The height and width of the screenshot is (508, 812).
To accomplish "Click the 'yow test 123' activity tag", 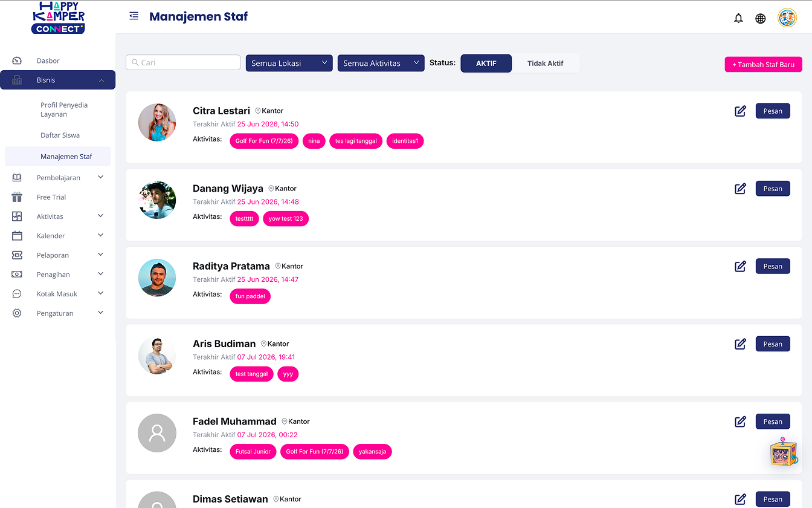I will (x=286, y=219).
